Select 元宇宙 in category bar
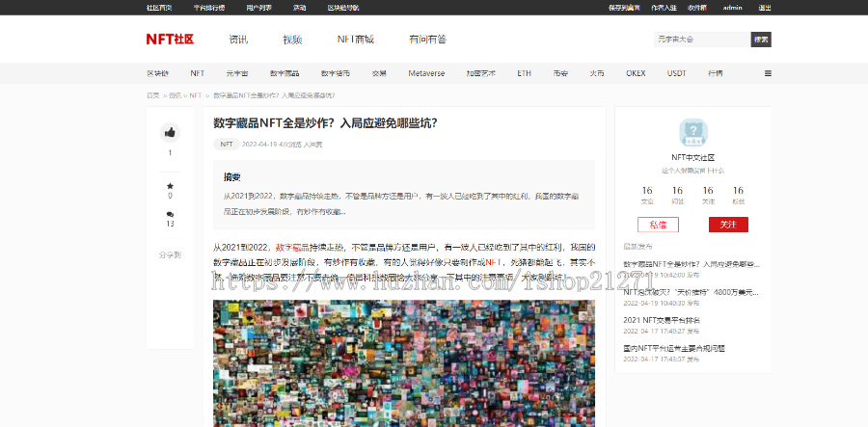Screen dimensions: 868x427 click(x=237, y=73)
